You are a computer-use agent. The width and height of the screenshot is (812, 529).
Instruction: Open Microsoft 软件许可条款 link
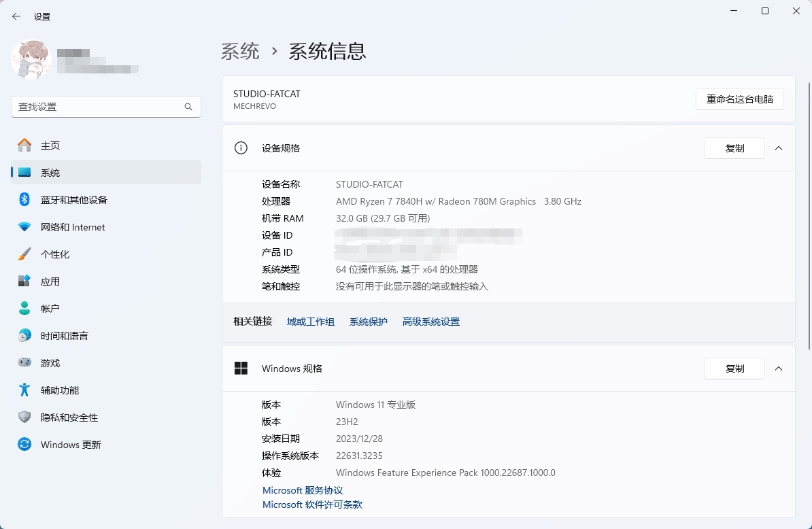click(x=312, y=505)
